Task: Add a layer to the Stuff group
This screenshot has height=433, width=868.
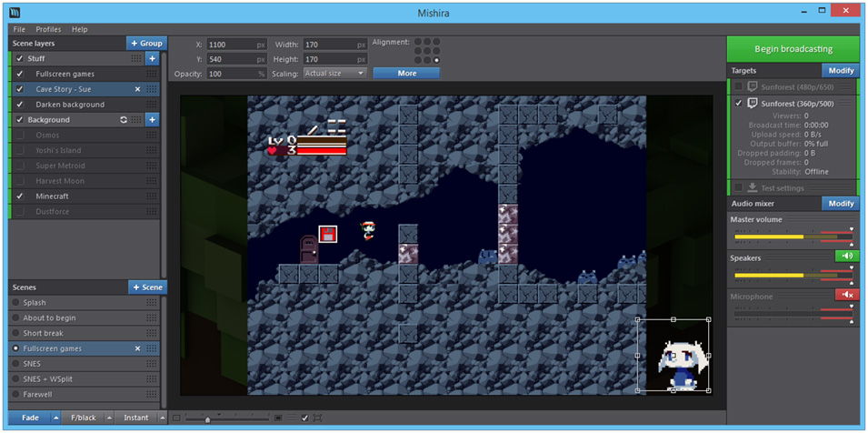Action: [152, 58]
